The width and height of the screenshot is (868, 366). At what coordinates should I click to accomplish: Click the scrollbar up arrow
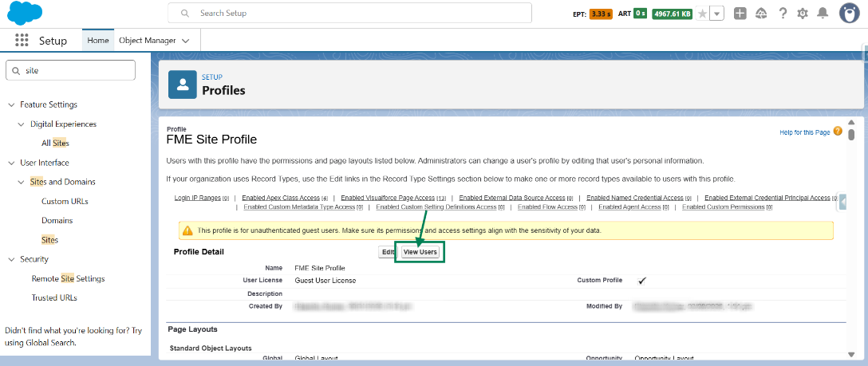pos(851,122)
